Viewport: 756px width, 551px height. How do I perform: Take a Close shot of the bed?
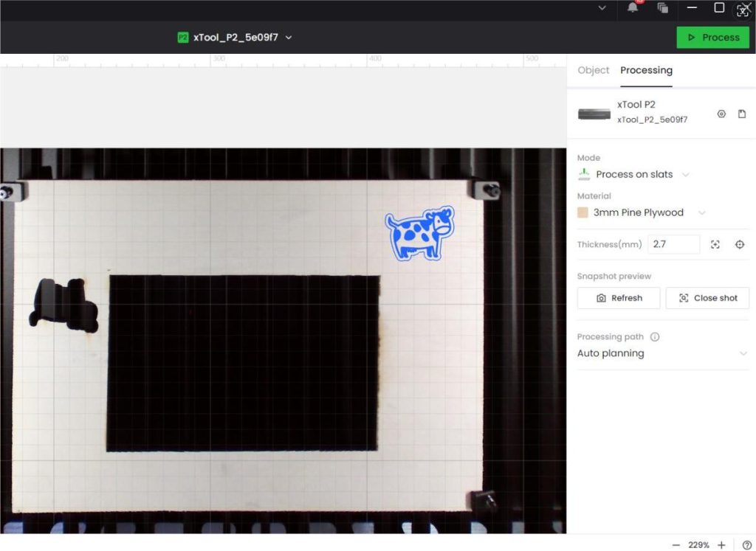coord(707,298)
